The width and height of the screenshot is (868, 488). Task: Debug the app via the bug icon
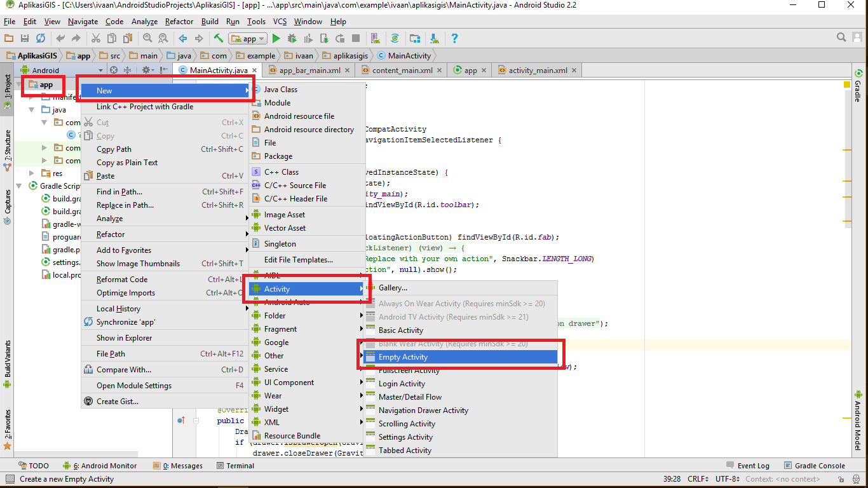coord(292,38)
